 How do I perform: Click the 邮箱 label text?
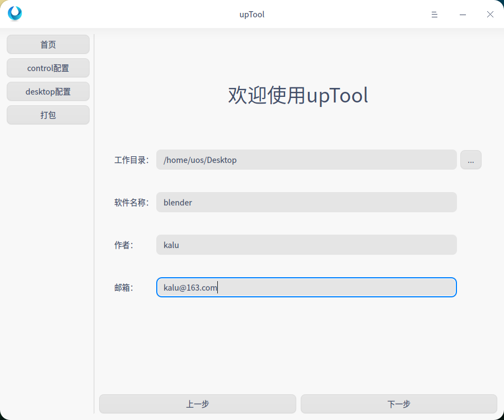click(x=124, y=288)
